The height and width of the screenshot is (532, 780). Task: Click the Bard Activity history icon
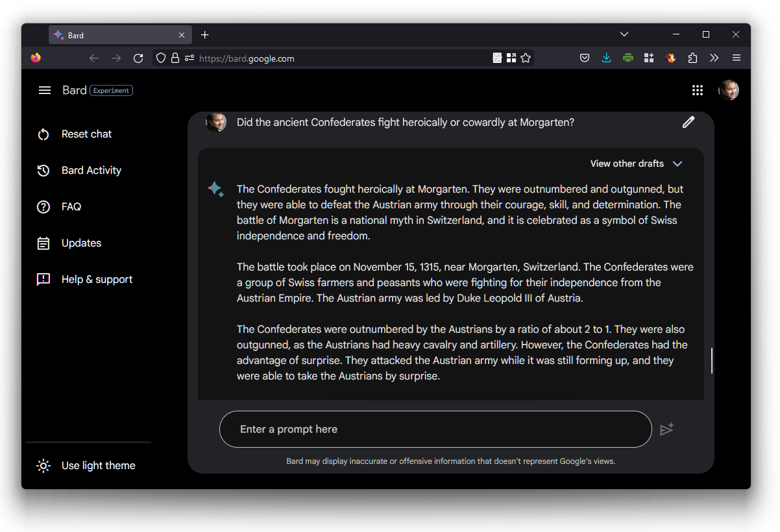(43, 171)
